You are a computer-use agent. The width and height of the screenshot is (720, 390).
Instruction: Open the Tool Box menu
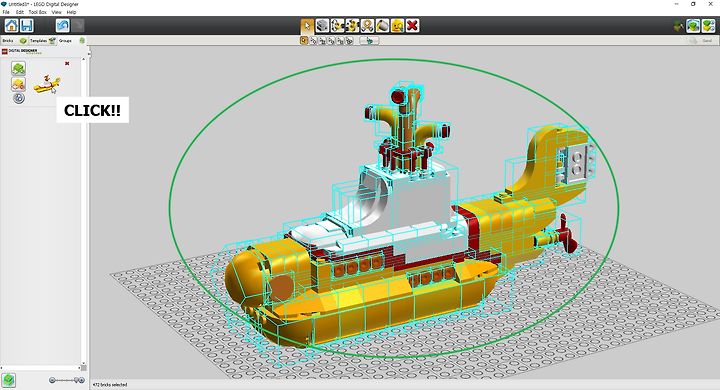click(x=38, y=12)
